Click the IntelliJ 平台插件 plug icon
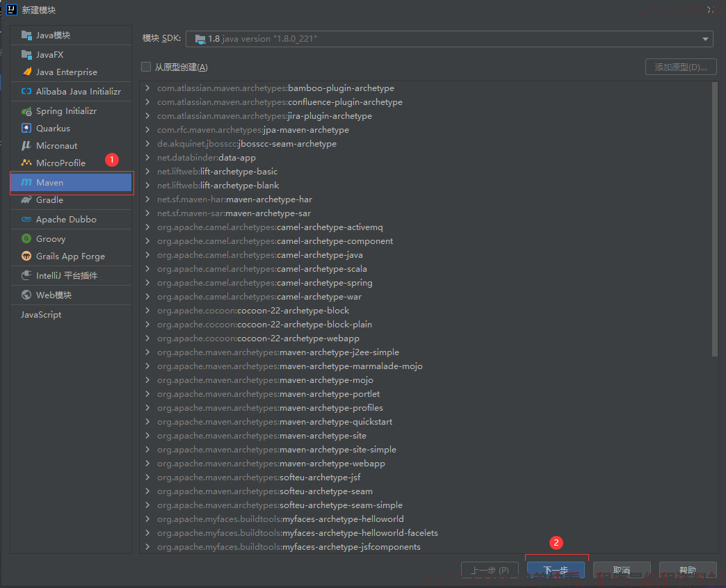 pyautogui.click(x=26, y=275)
